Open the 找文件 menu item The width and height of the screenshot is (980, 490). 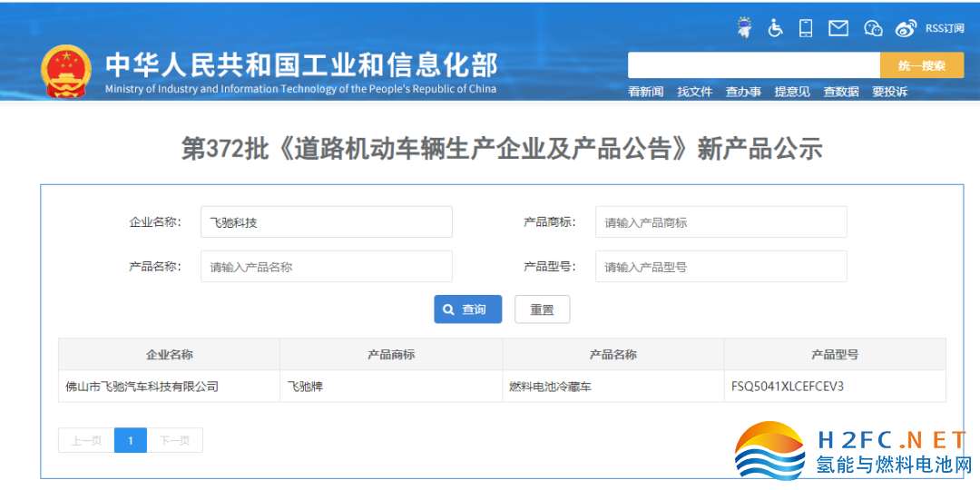694,92
